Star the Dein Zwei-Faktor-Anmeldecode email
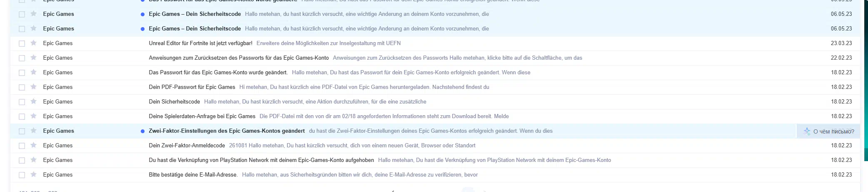The height and width of the screenshot is (192, 868). (x=34, y=145)
